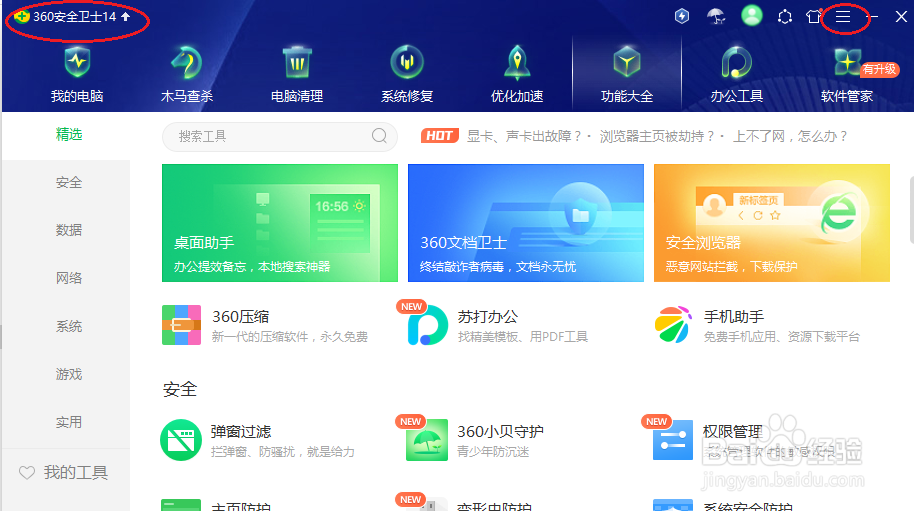Open the green user avatar account
914x511 pixels.
pos(751,15)
